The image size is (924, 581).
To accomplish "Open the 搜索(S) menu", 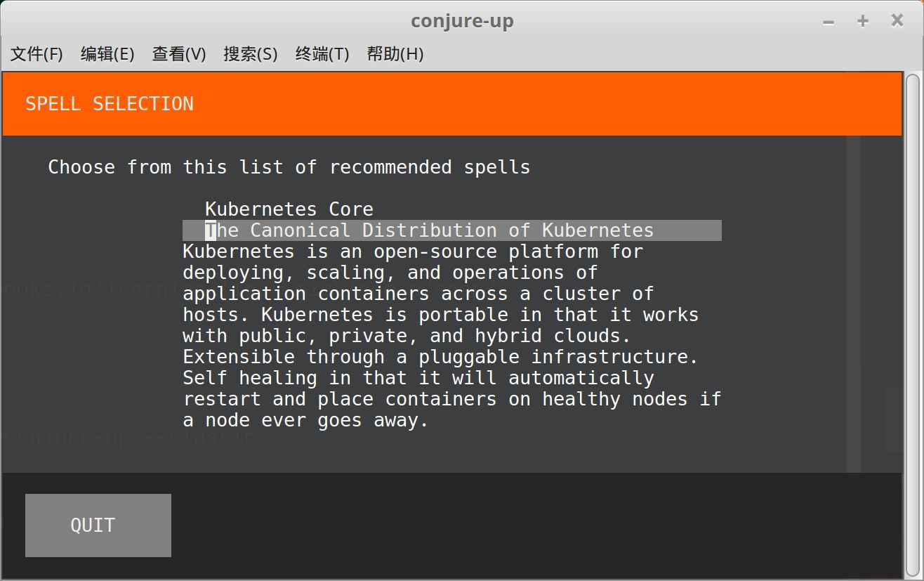I will pos(251,54).
